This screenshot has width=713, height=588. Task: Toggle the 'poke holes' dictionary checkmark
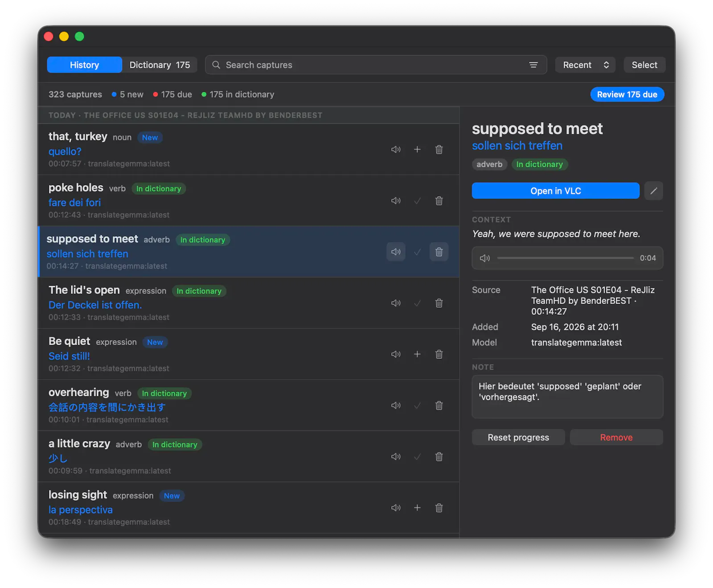click(417, 201)
